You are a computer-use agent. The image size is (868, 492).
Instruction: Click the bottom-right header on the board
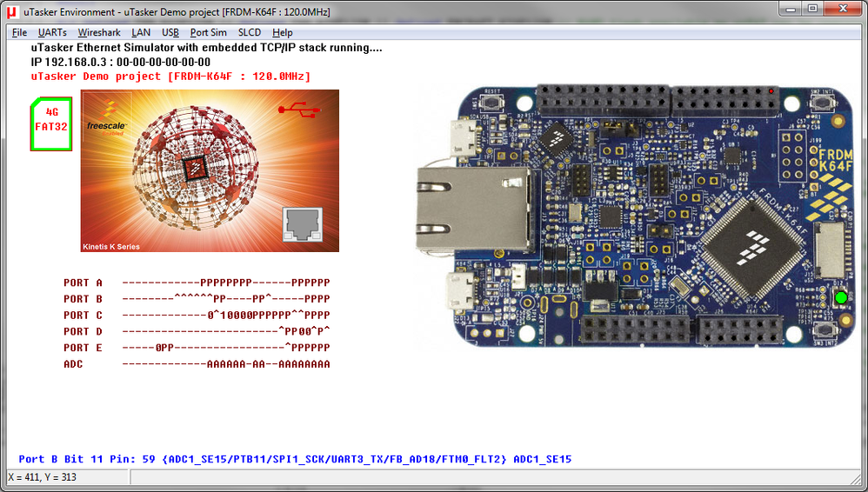(739, 329)
